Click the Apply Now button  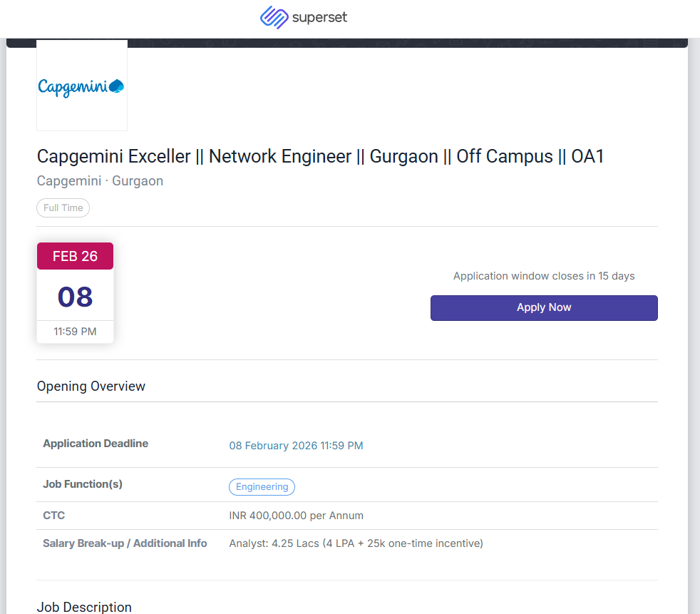(x=544, y=307)
